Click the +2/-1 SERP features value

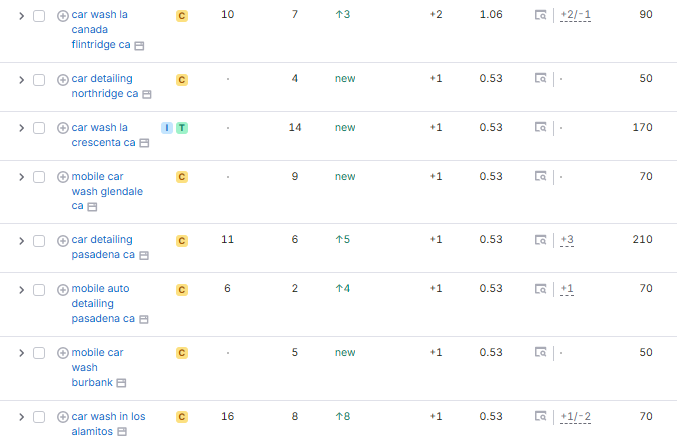tap(575, 16)
